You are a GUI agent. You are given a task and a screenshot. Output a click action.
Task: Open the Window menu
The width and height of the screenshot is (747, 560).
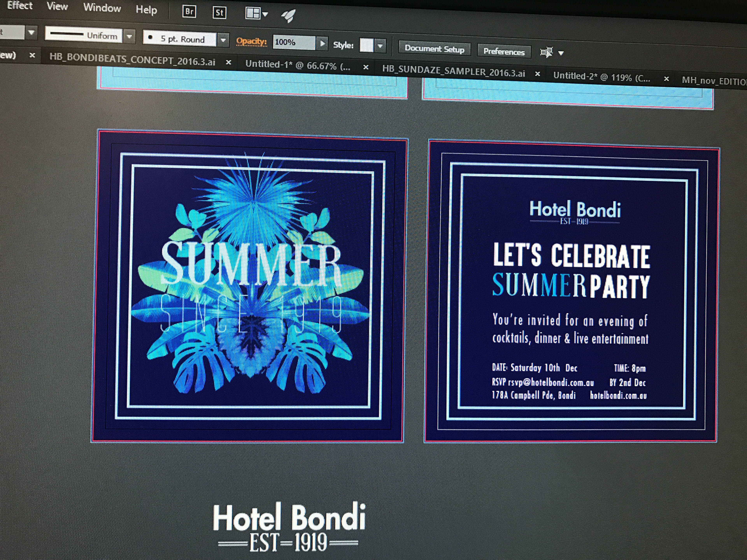(x=102, y=7)
